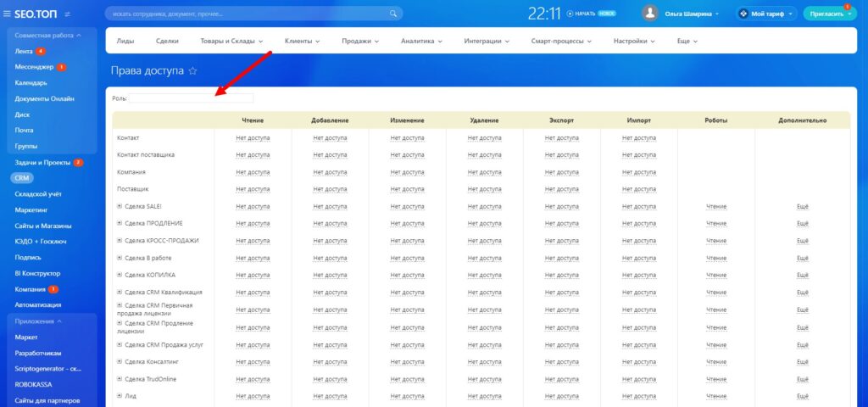Go to the Лиды tab
This screenshot has width=868, height=407.
pos(125,41)
